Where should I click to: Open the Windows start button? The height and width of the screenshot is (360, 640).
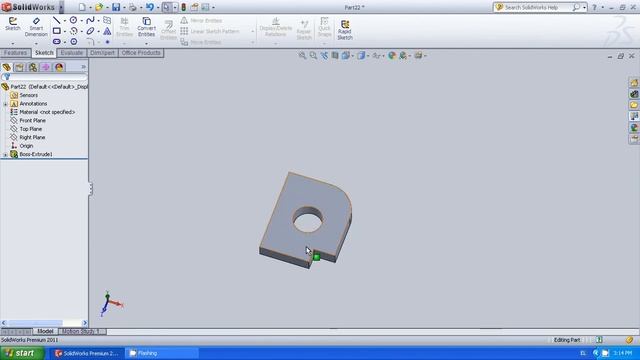point(22,353)
